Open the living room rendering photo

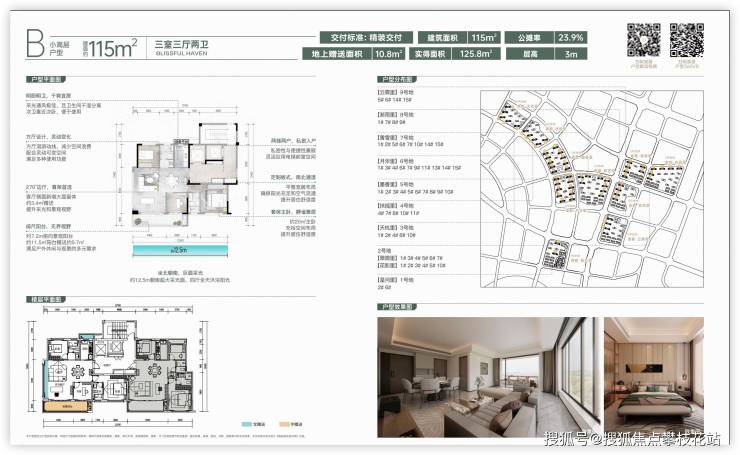tap(489, 377)
